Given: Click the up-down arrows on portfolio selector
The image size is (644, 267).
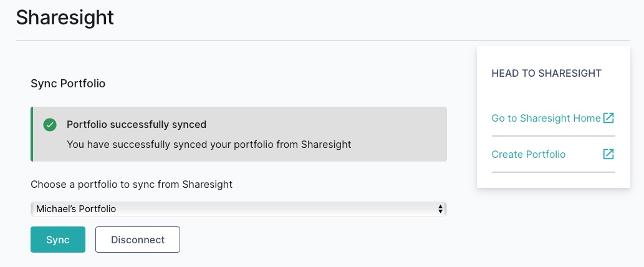Looking at the screenshot, I should click(441, 209).
